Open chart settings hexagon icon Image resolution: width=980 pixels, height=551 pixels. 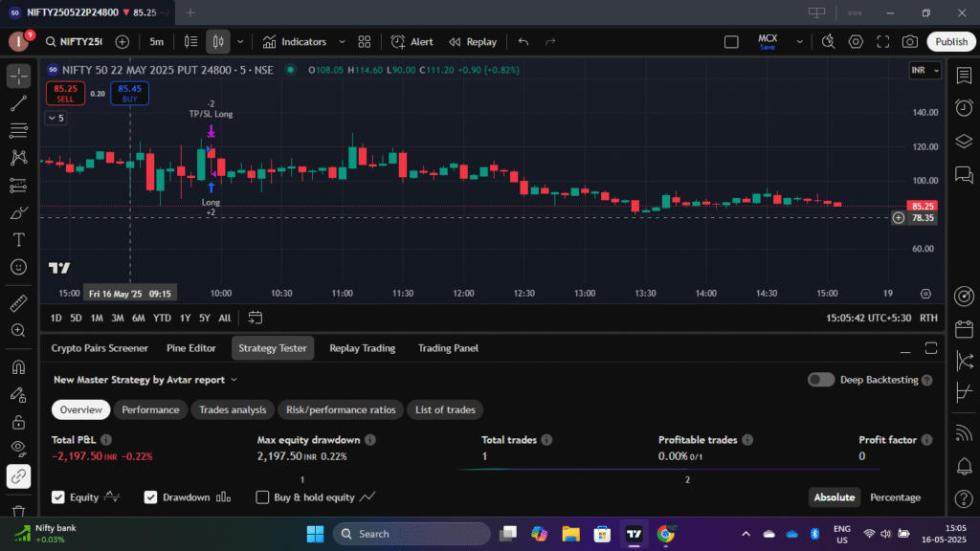tap(856, 42)
